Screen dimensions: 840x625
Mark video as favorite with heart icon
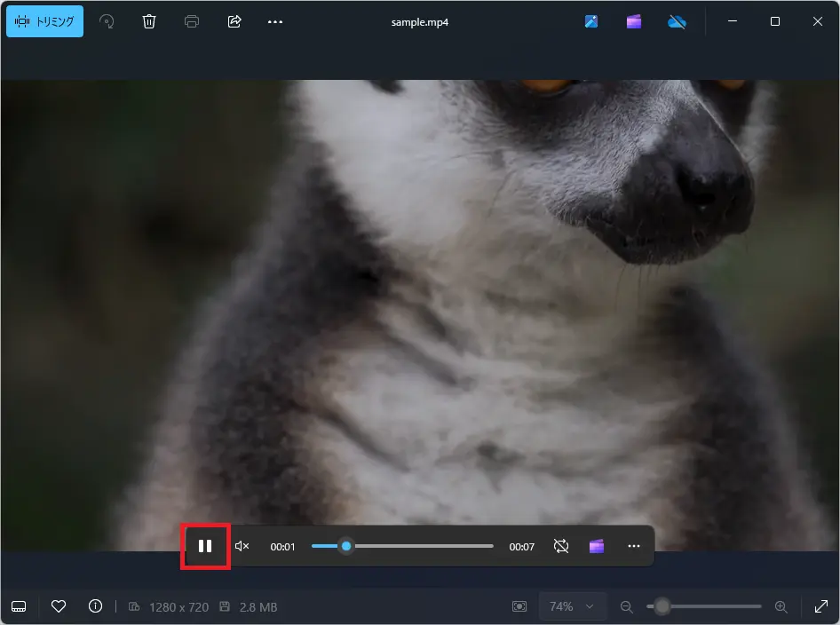(x=59, y=606)
